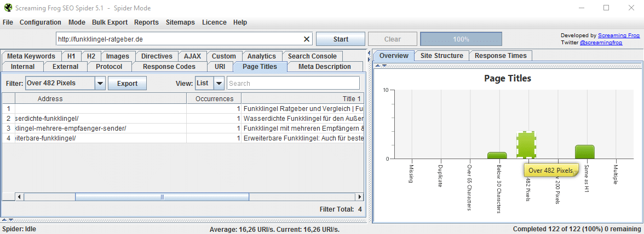Image resolution: width=644 pixels, height=234 pixels.
Task: Click the Completed 122 of 122 status text
Action: point(577,229)
